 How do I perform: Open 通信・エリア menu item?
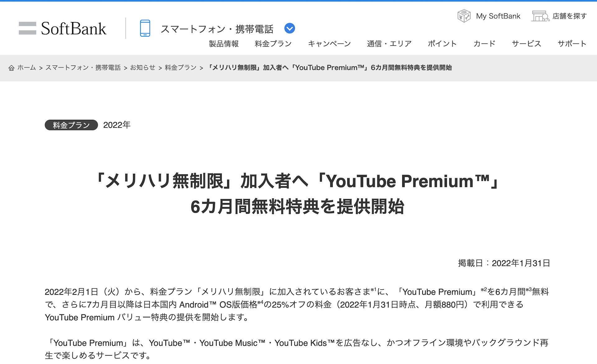point(389,44)
